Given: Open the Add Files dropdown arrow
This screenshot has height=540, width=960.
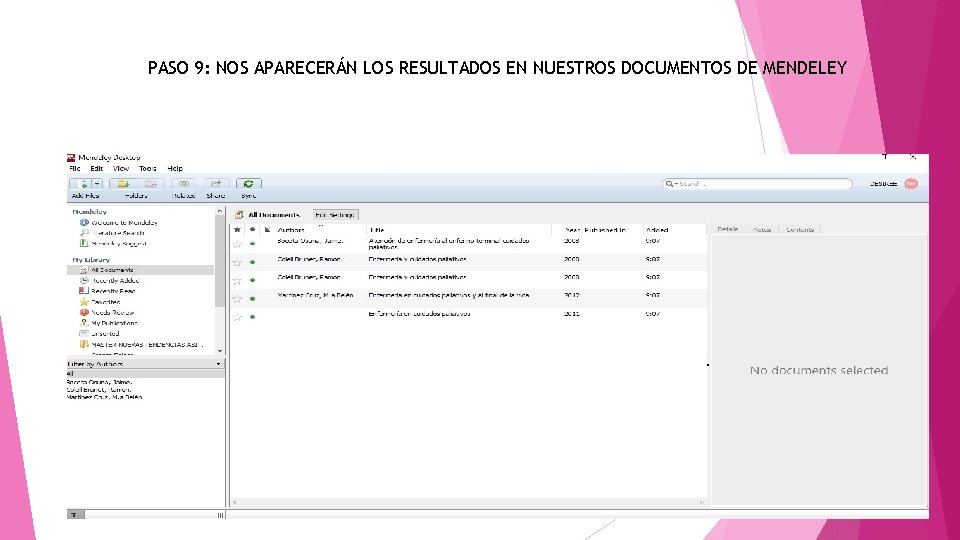Looking at the screenshot, I should point(97,184).
